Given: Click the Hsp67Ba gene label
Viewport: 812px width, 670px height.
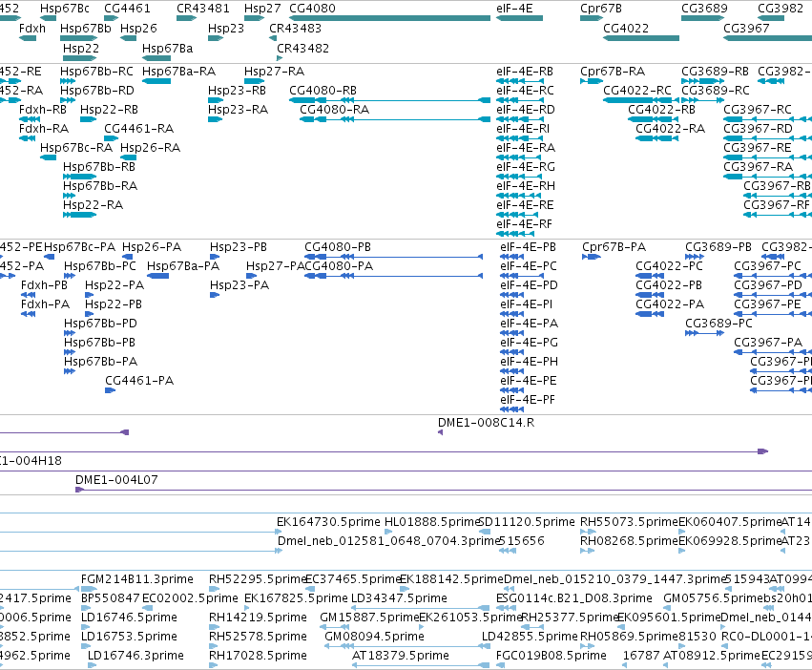Looking at the screenshot, I should pyautogui.click(x=167, y=48).
